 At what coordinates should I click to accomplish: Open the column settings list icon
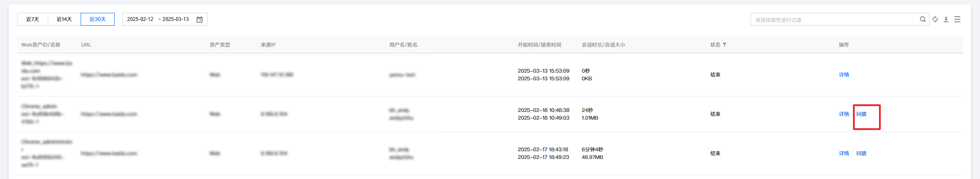pos(957,19)
